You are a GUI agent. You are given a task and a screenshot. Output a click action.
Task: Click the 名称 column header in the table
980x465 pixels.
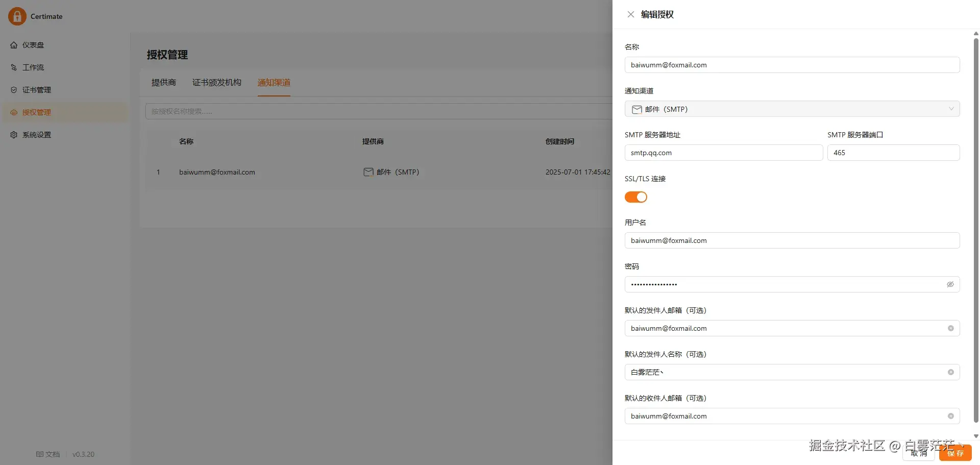(x=186, y=141)
